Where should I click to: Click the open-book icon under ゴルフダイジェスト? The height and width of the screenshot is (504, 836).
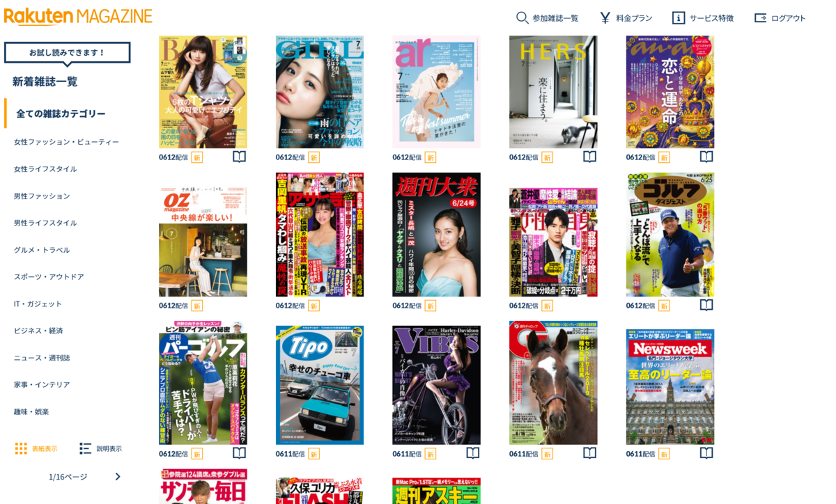(706, 305)
